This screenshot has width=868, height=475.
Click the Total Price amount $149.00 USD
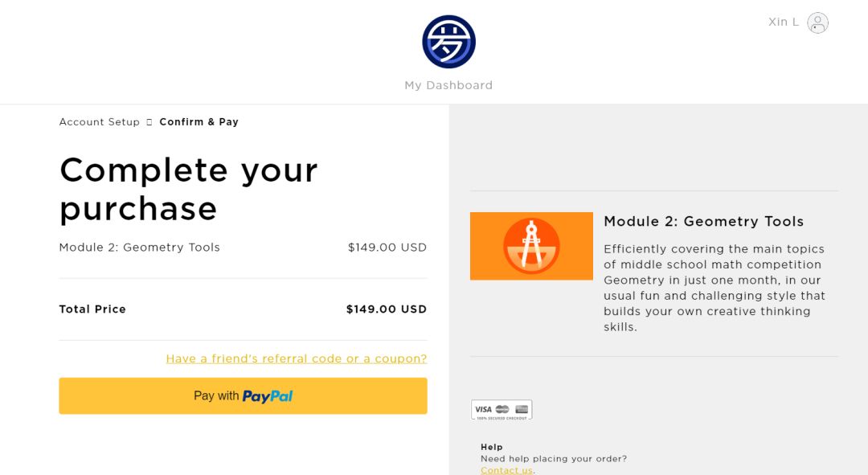point(386,309)
